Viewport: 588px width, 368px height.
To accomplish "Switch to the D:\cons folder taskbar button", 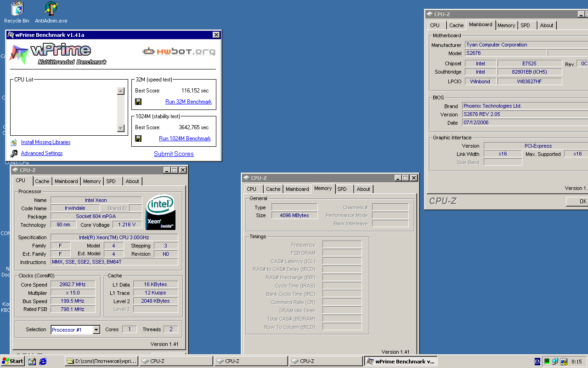I will pos(101,361).
